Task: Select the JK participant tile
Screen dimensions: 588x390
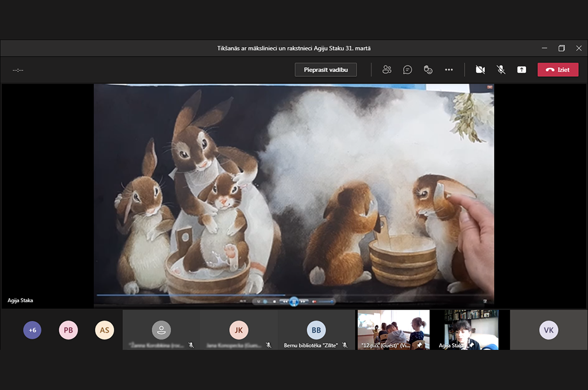Action: coord(238,330)
